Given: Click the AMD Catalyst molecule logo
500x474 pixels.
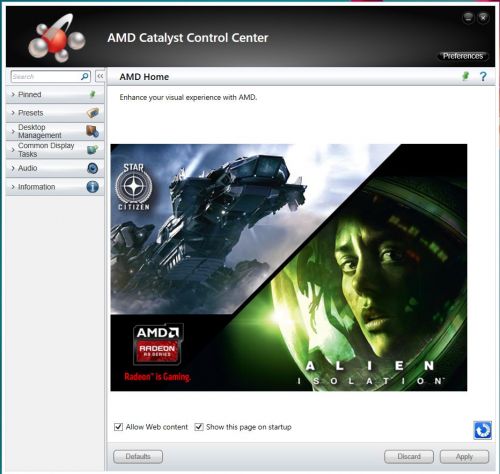Looking at the screenshot, I should (56, 38).
